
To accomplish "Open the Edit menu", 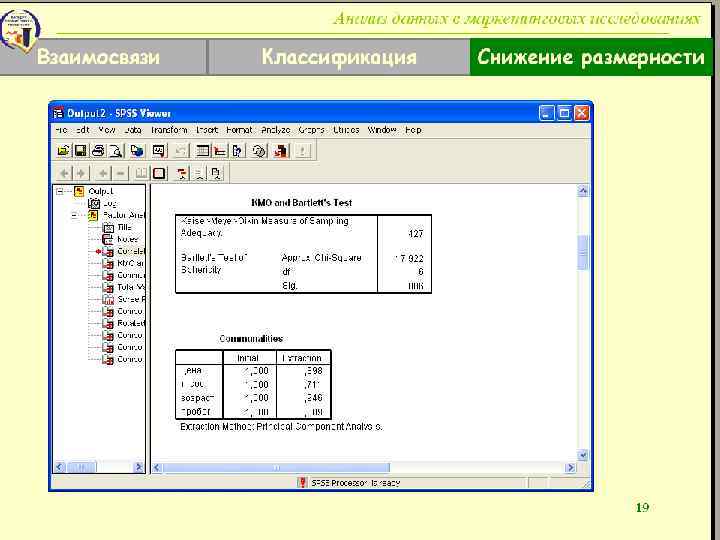I will coord(83,130).
